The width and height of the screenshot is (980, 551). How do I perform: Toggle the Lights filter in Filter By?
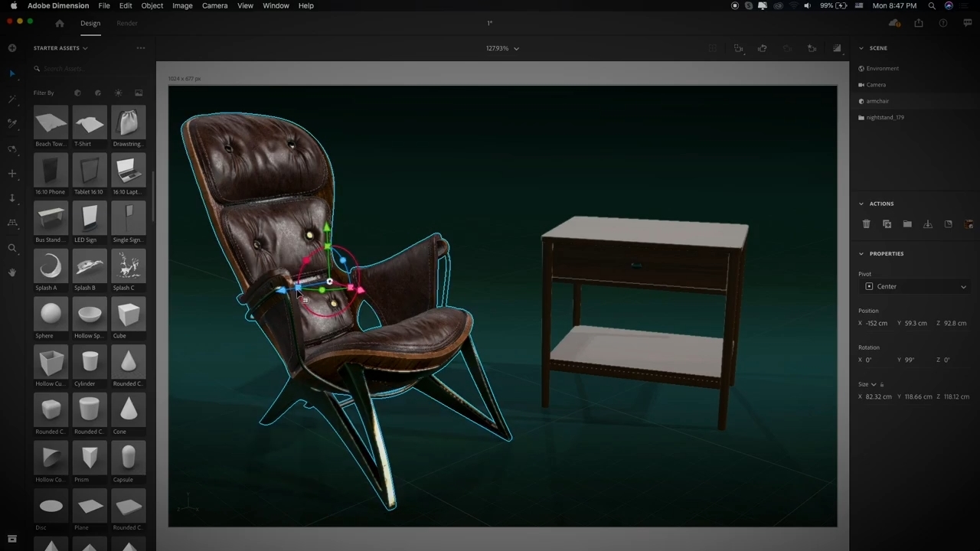click(x=118, y=93)
